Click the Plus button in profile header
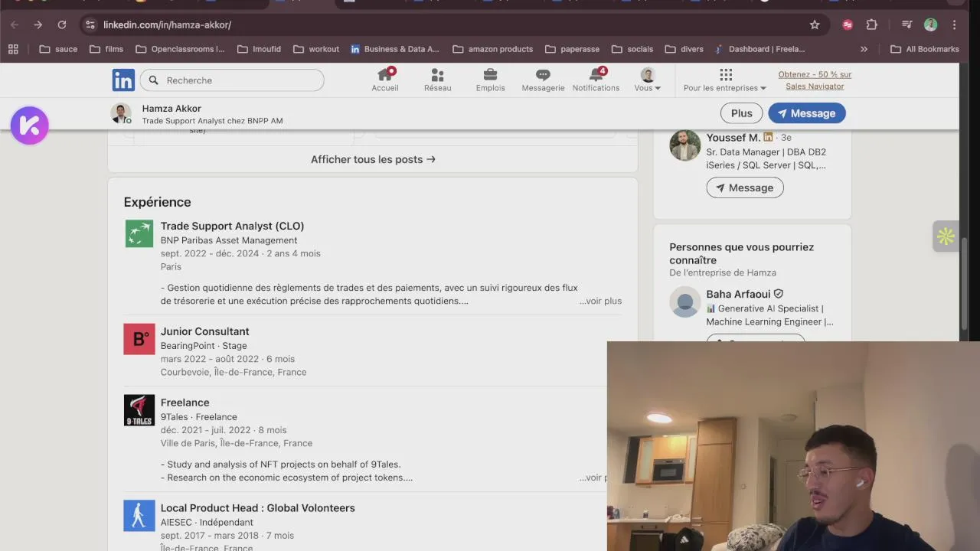The height and width of the screenshot is (551, 980). coord(741,113)
